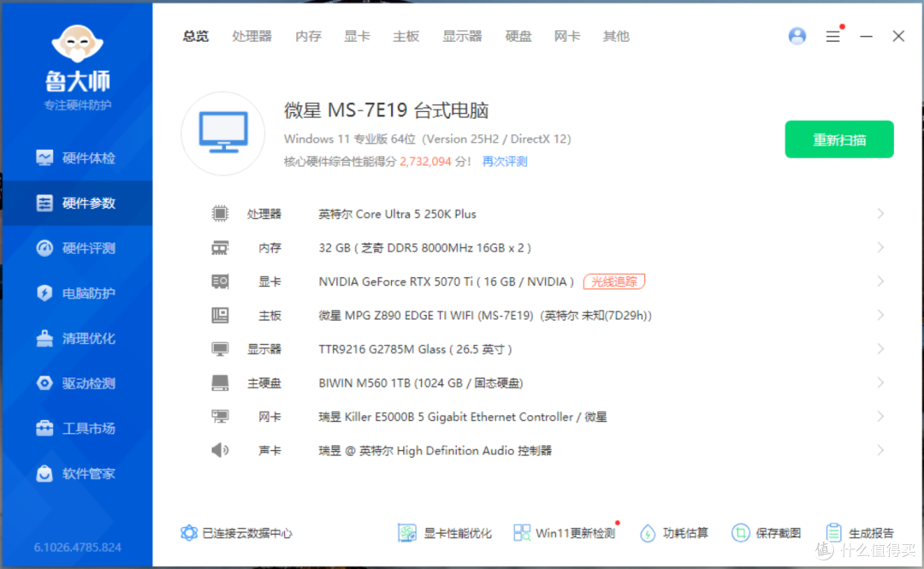Click 微星 MS-7E19 台式电脑 title
Screen dimensions: 924x569
pyautogui.click(x=386, y=110)
